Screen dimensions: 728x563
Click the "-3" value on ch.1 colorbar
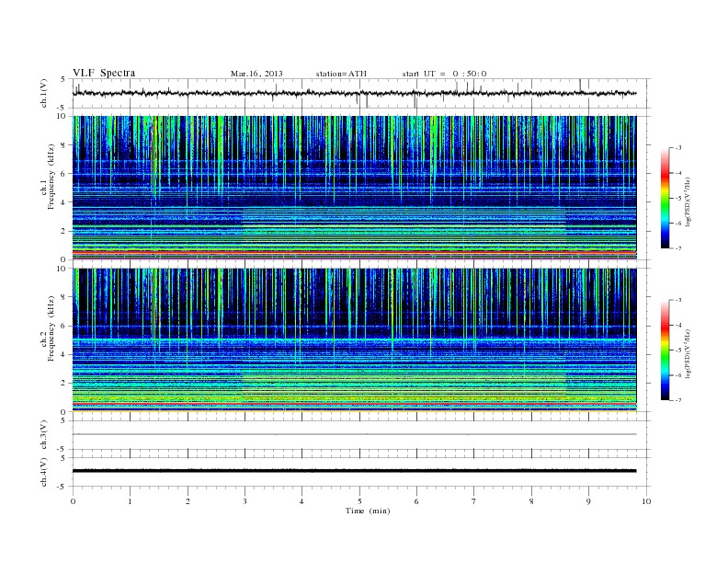(677, 148)
